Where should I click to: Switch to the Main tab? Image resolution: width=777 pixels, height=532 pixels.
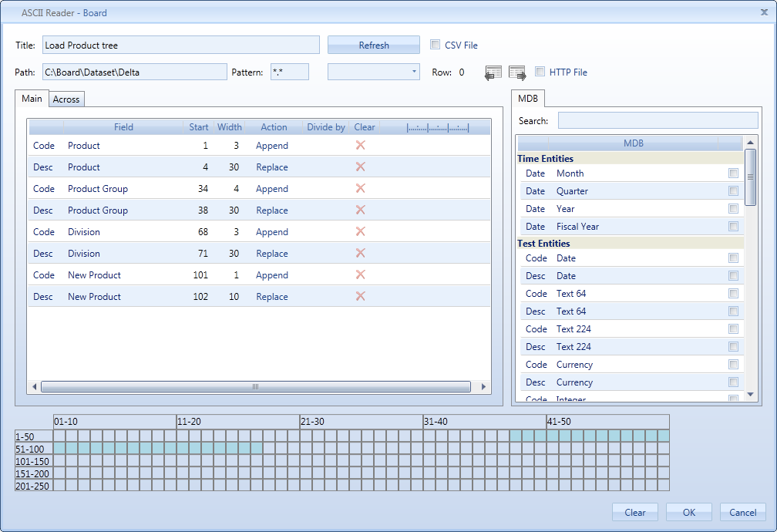[32, 99]
